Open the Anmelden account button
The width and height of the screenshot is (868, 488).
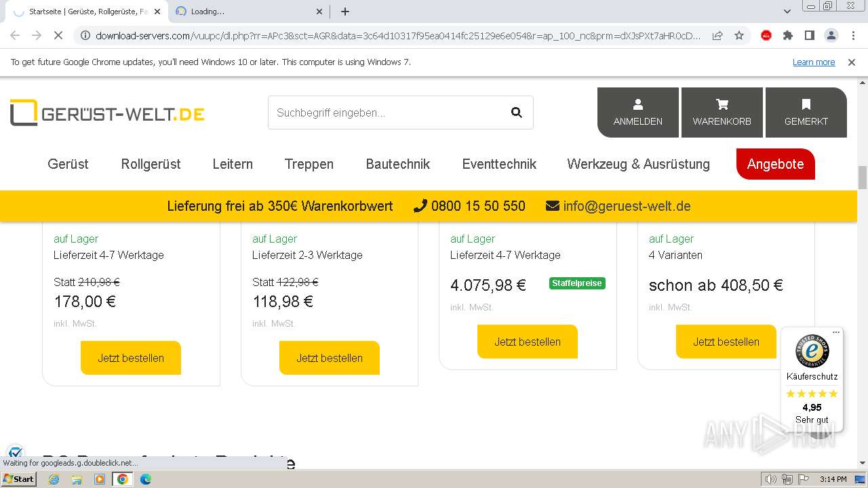[x=638, y=113]
